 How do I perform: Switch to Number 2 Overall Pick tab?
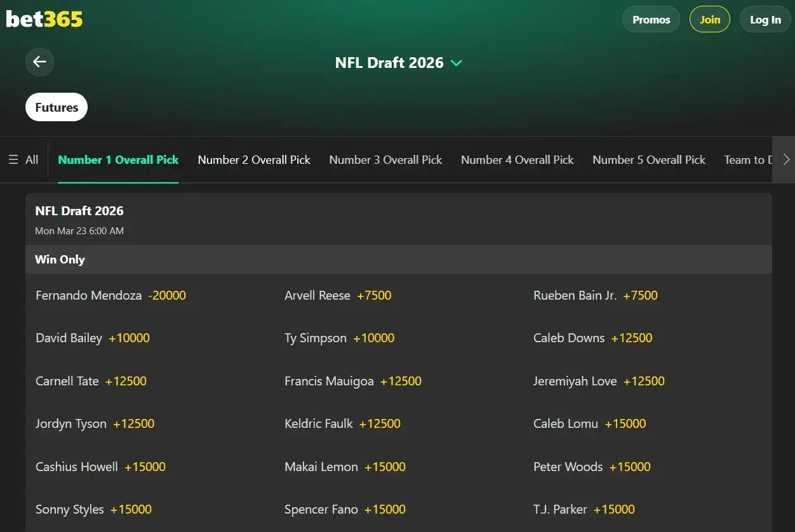pos(254,159)
